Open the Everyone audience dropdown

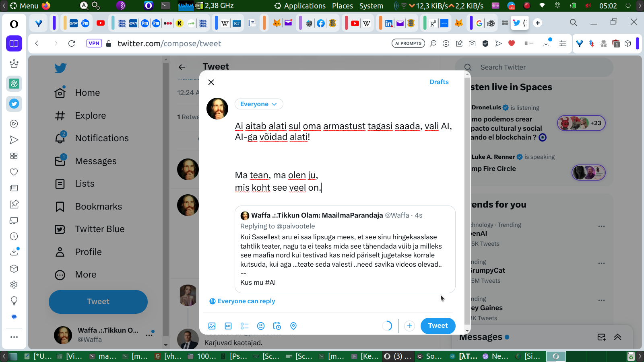[259, 104]
